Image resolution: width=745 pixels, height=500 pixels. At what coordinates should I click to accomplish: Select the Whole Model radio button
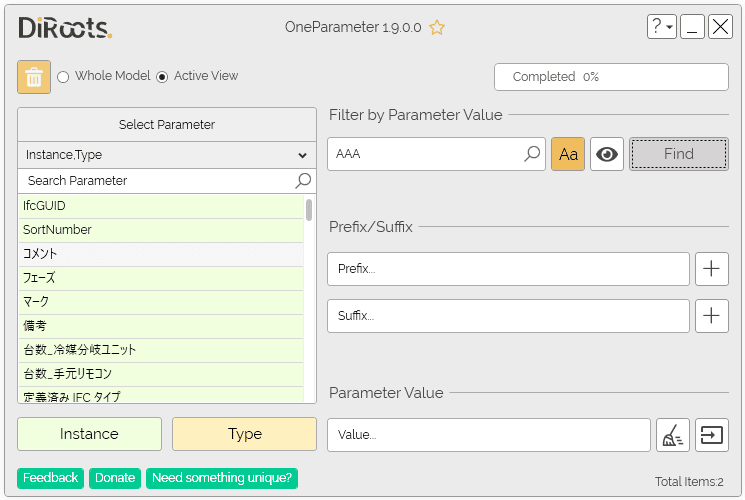tap(63, 77)
